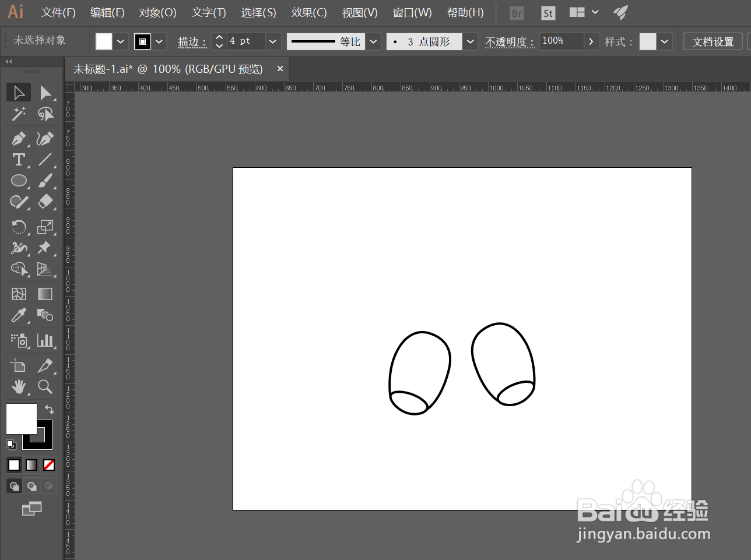Open the graphic style dropdown
The width and height of the screenshot is (751, 560).
pyautogui.click(x=665, y=41)
